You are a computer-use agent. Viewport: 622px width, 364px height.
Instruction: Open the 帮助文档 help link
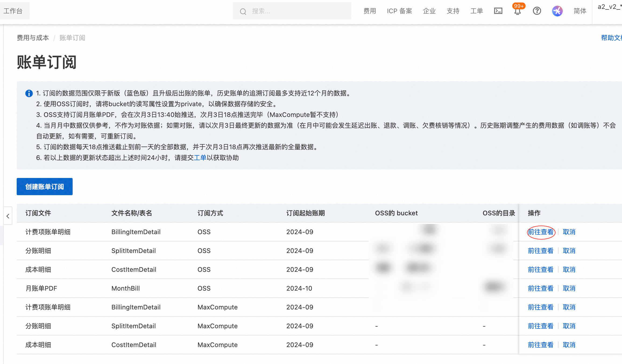point(611,38)
